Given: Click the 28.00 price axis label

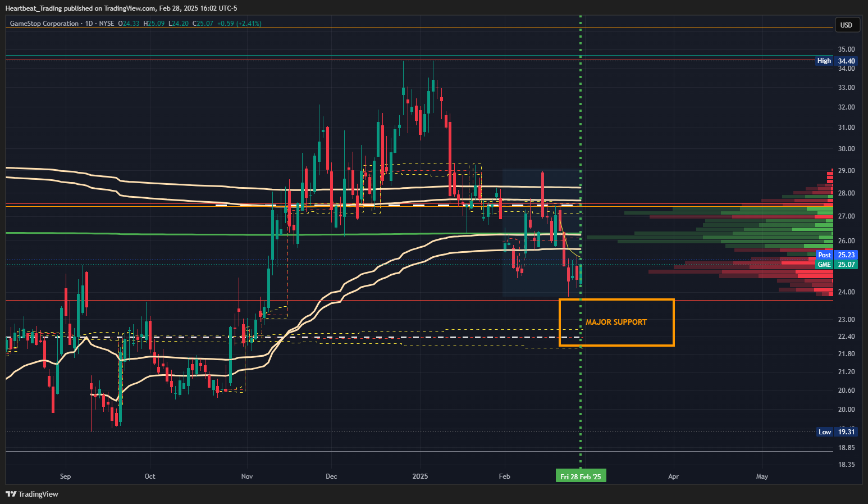Looking at the screenshot, I should tap(846, 193).
